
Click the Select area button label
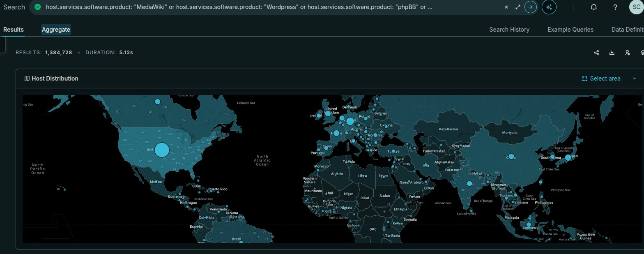[x=605, y=79]
